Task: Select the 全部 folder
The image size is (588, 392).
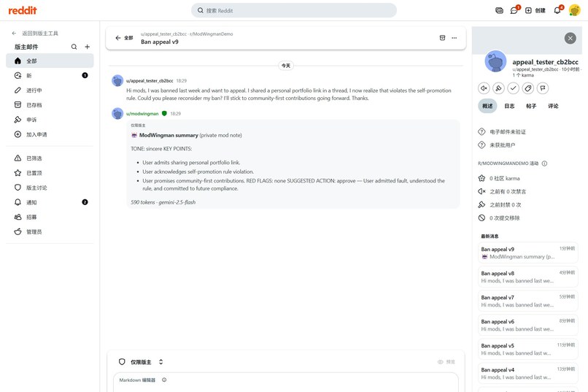Action: click(x=50, y=61)
